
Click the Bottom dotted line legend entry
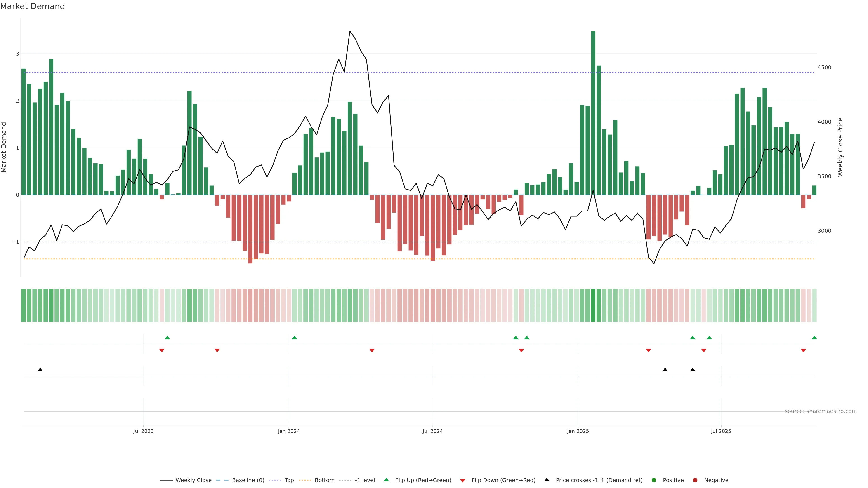pos(324,480)
